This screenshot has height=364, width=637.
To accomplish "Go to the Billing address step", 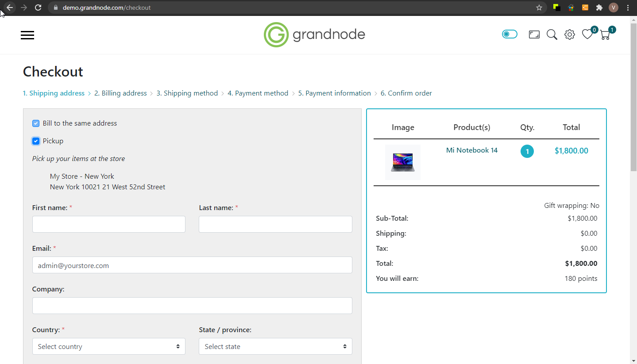I will point(120,93).
